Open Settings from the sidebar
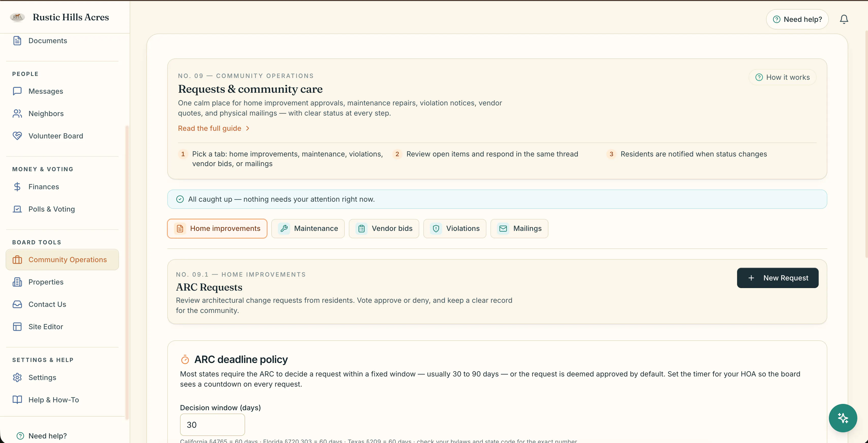This screenshot has height=443, width=868. pyautogui.click(x=62, y=378)
